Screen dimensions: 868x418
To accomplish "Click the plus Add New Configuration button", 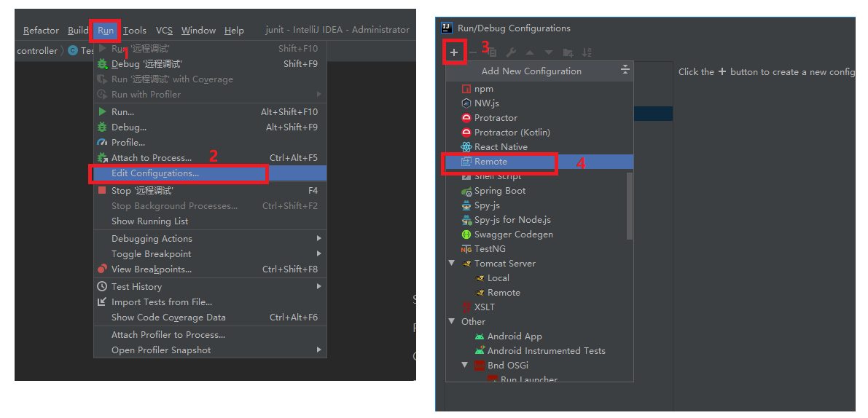I will [454, 52].
